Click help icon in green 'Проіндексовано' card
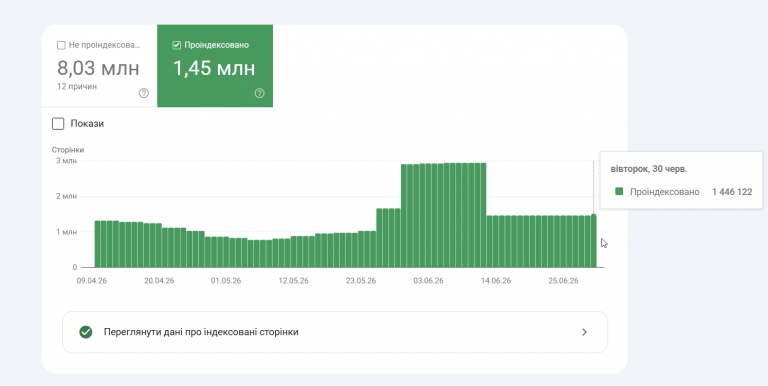768x386 pixels. coord(260,93)
